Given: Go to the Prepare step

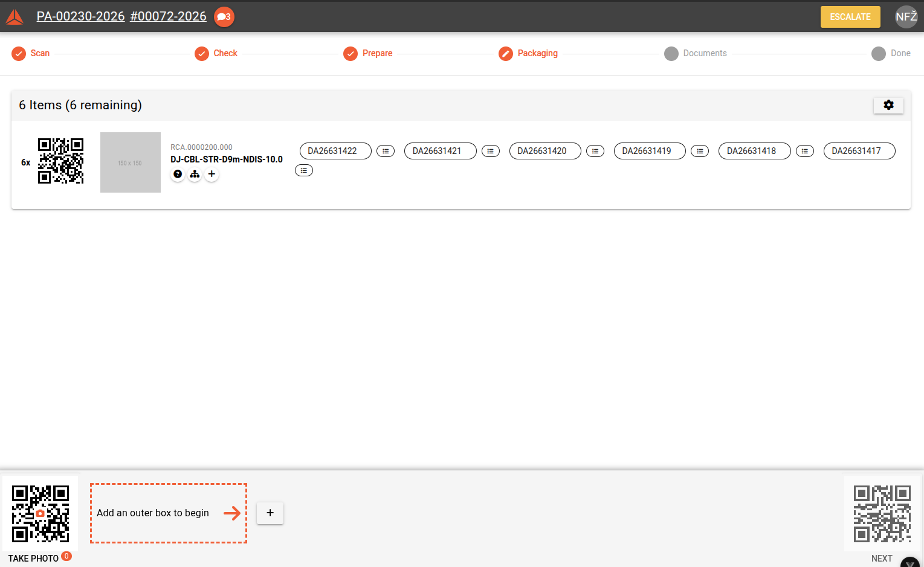Looking at the screenshot, I should [368, 53].
